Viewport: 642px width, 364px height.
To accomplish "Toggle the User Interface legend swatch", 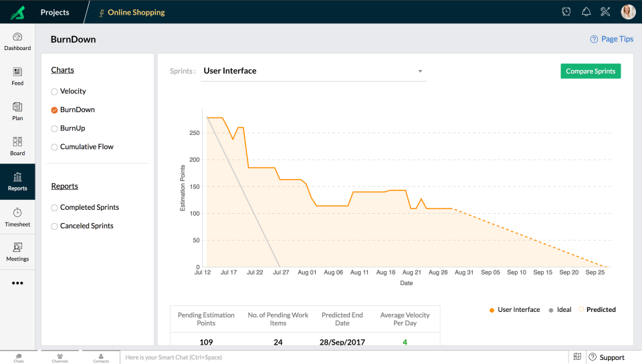I will tap(492, 310).
